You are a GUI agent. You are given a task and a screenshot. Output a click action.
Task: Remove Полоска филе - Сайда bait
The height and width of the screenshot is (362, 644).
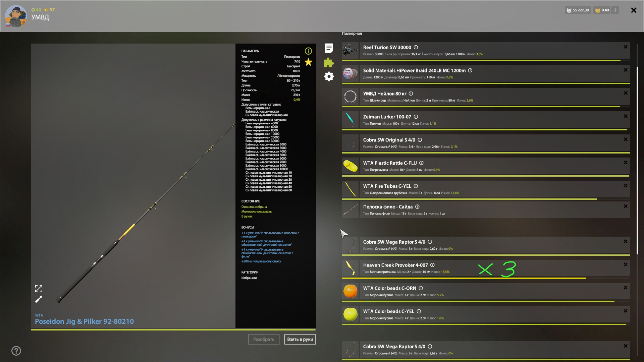[x=626, y=206]
